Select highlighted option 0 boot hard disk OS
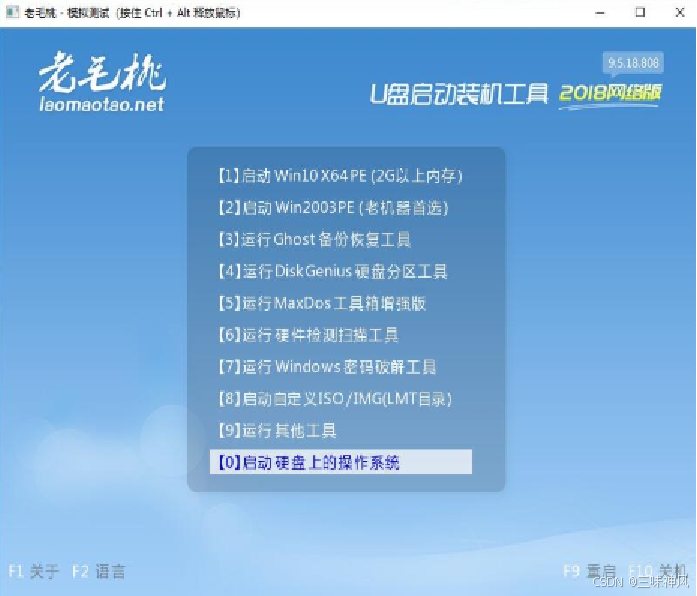Viewport: 697px width, 596px height. coord(340,462)
